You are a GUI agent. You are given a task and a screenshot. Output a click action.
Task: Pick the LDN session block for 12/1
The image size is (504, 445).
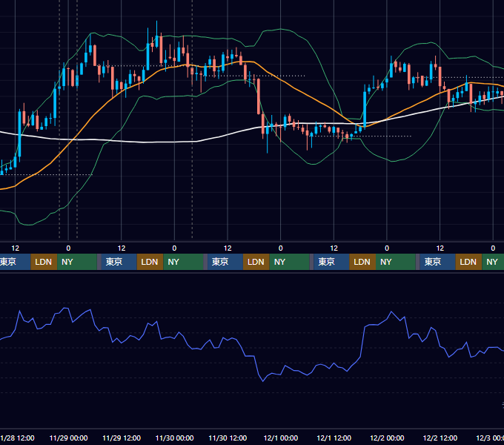click(x=362, y=262)
